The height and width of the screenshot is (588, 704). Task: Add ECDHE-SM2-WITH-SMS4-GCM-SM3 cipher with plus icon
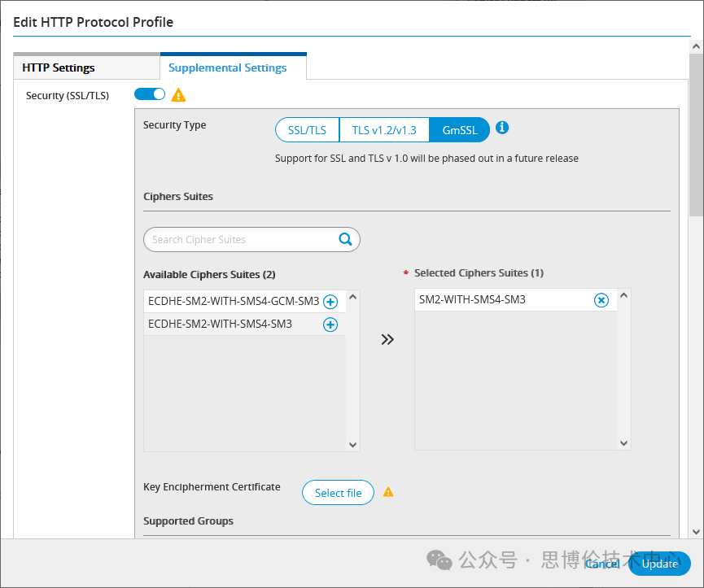click(330, 302)
